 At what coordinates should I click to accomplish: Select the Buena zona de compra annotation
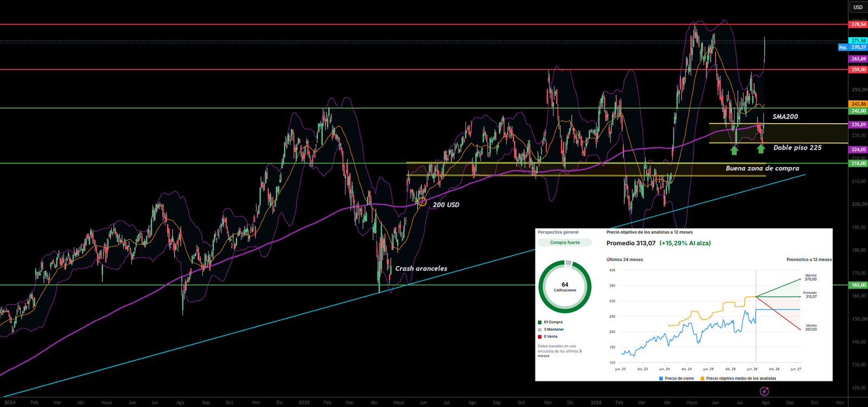click(762, 168)
